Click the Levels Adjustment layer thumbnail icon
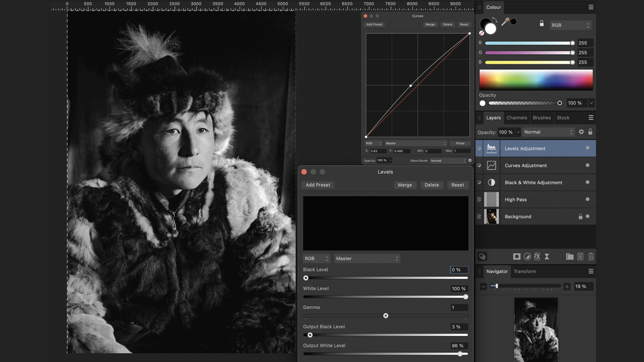Viewport: 644px width, 362px height. pyautogui.click(x=491, y=148)
